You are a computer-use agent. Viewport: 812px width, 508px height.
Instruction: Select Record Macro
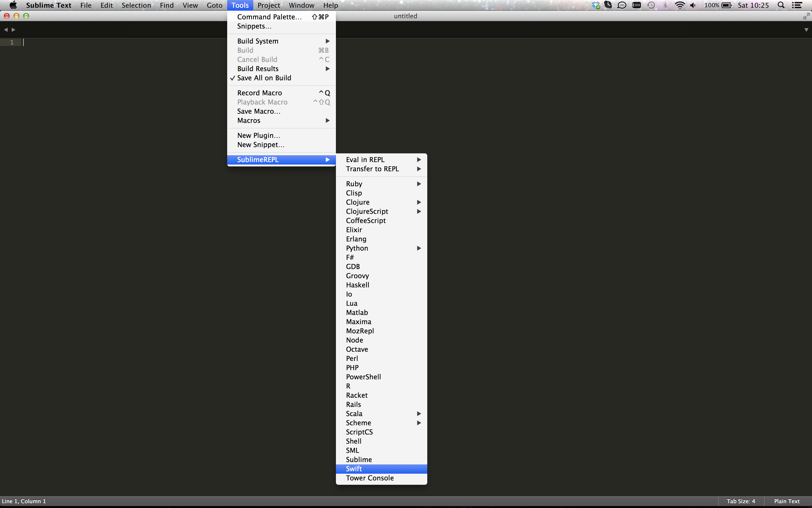click(281, 93)
